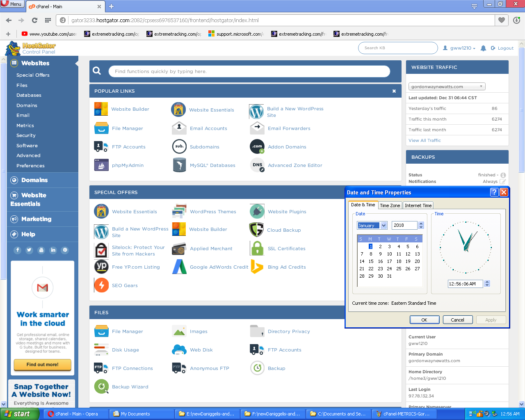Image resolution: width=525 pixels, height=420 pixels.
Task: Click the function quick-search input field
Action: pyautogui.click(x=249, y=71)
